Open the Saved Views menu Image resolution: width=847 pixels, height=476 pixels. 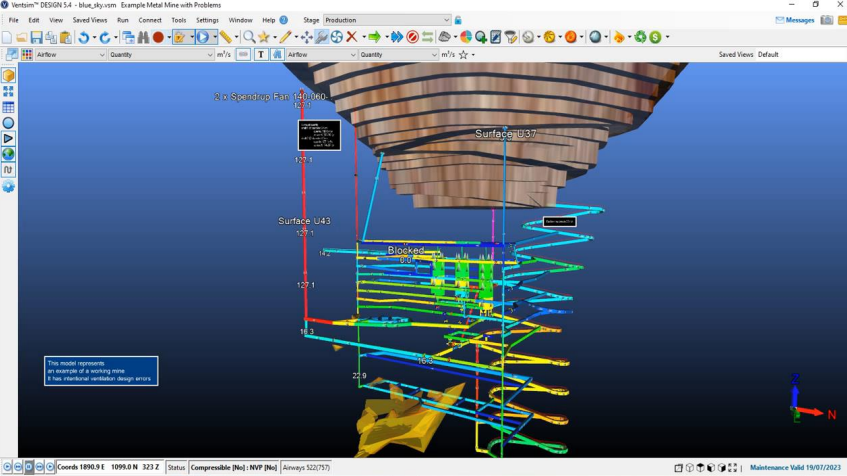coord(89,20)
